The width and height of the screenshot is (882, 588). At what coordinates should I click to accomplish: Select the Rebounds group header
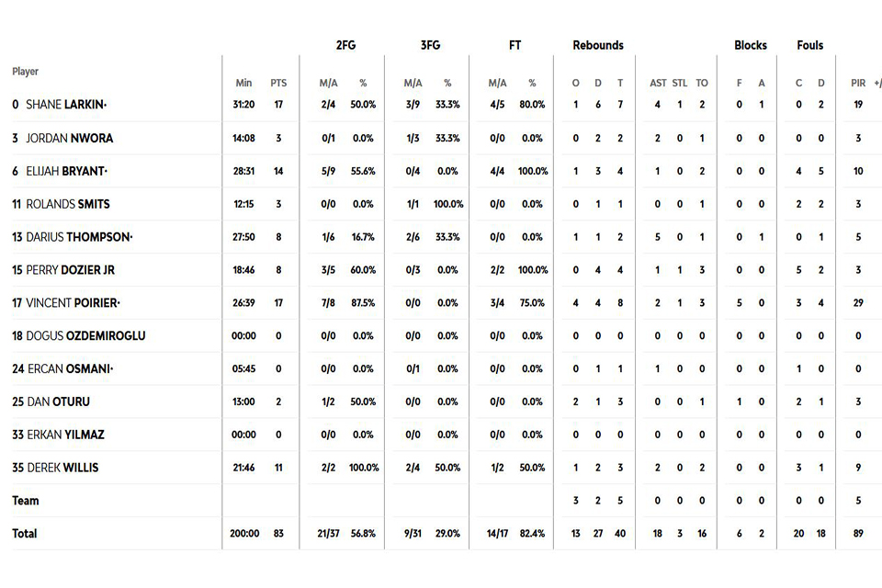598,45
